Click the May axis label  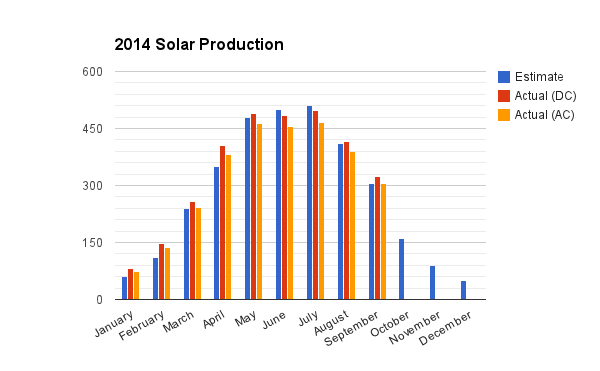[245, 318]
